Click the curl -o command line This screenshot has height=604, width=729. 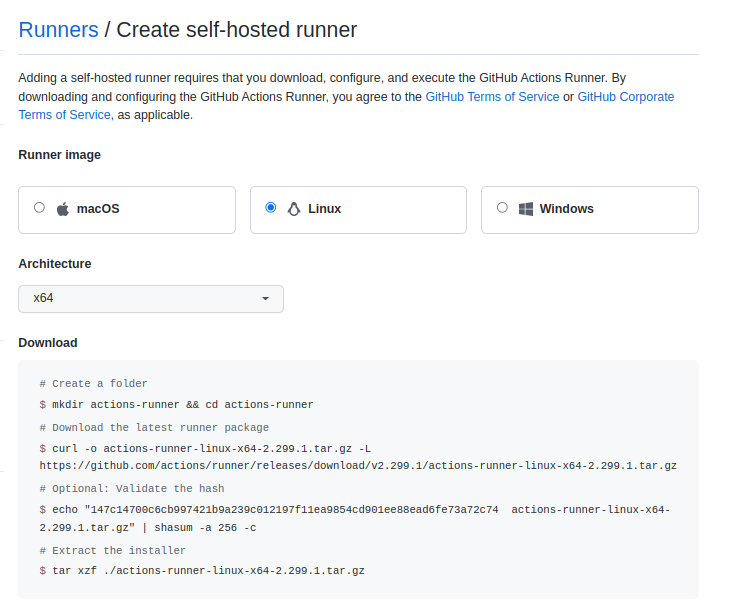[x=205, y=449]
